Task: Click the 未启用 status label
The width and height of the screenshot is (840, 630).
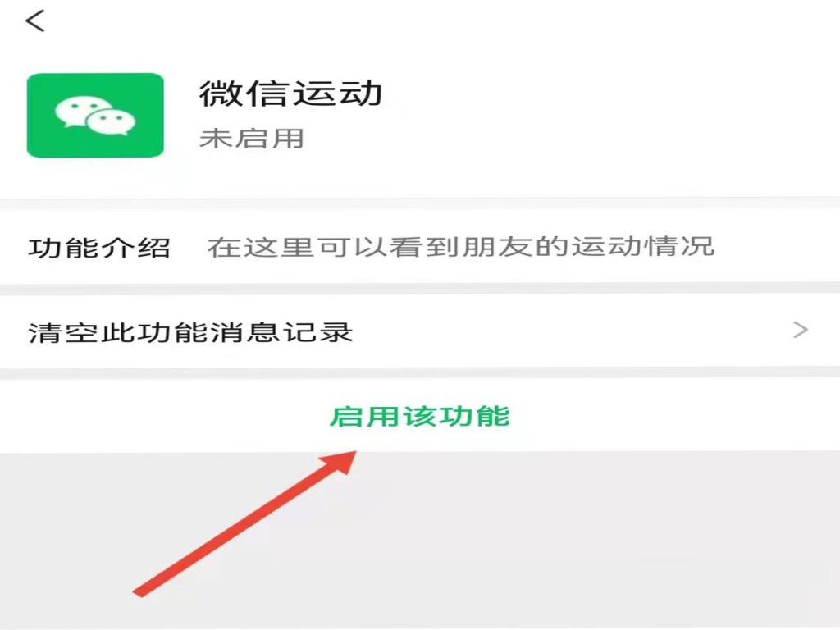Action: click(x=251, y=138)
